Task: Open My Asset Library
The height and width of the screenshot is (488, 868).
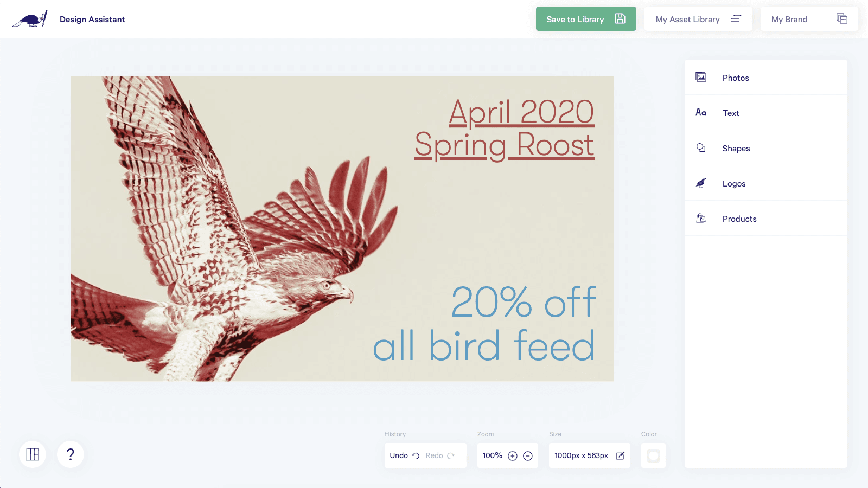Action: point(698,19)
